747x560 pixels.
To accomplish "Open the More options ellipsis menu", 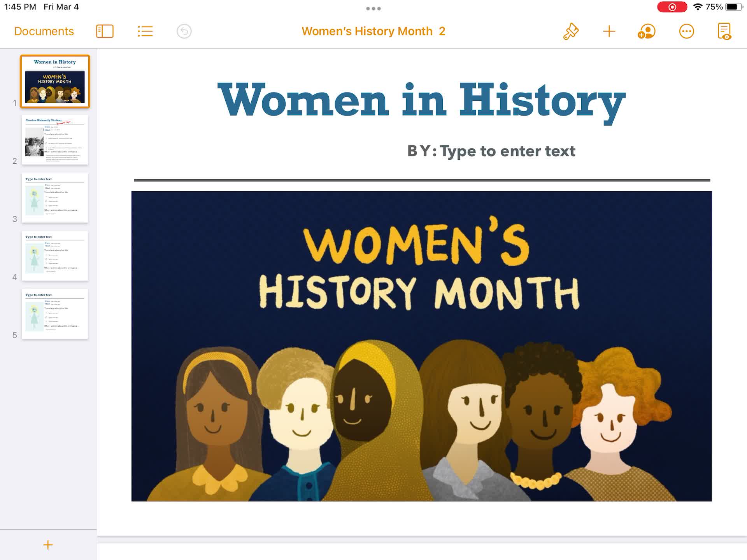I will 686,31.
